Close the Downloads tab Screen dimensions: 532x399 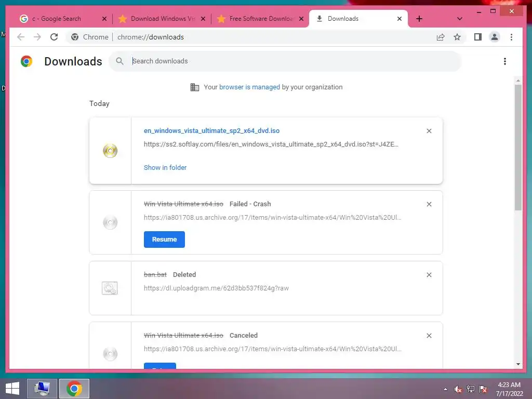tap(400, 19)
